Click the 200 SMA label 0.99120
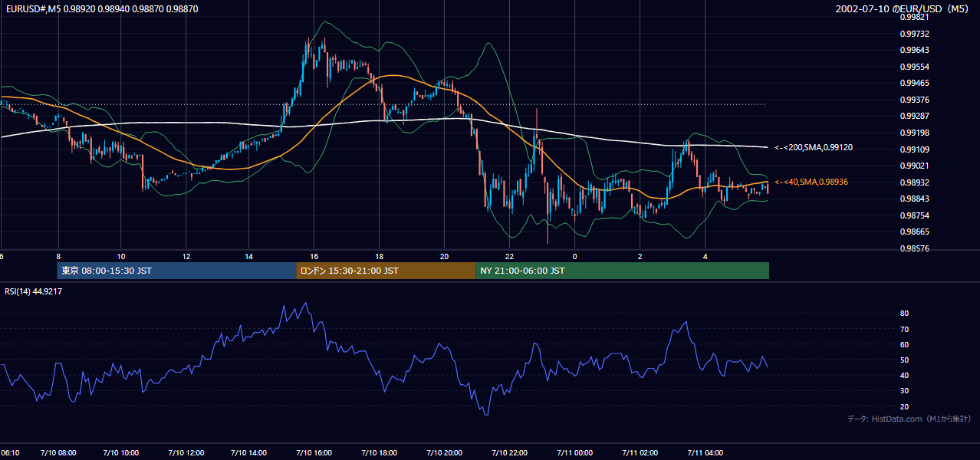 click(813, 147)
